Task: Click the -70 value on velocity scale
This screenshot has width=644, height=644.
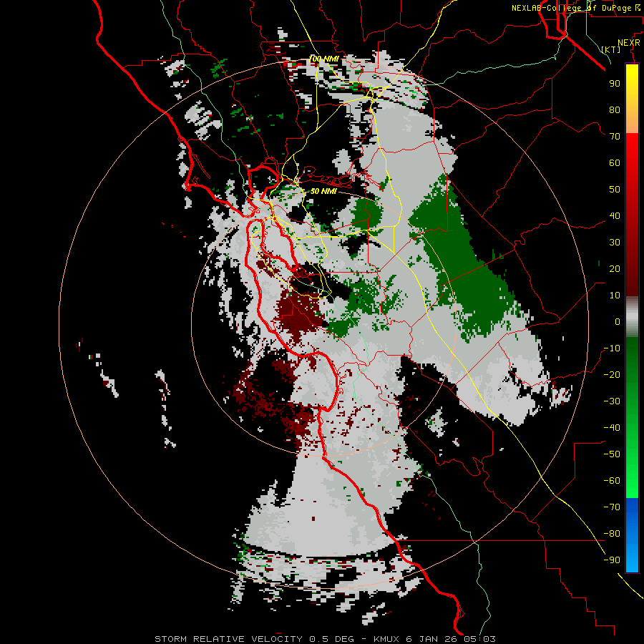Action: pos(612,507)
